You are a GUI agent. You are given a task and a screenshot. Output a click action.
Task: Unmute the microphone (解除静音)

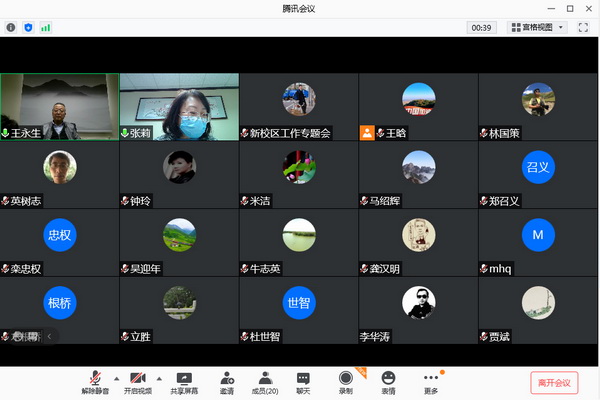pyautogui.click(x=97, y=382)
